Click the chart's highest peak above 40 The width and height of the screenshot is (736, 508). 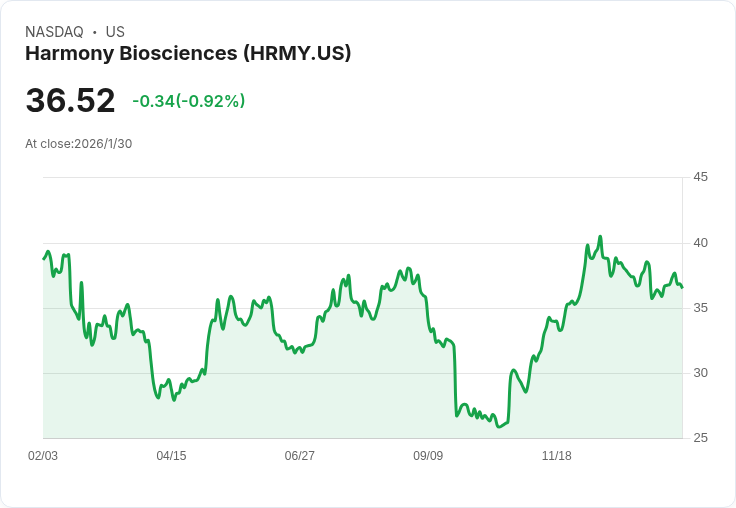(x=600, y=237)
